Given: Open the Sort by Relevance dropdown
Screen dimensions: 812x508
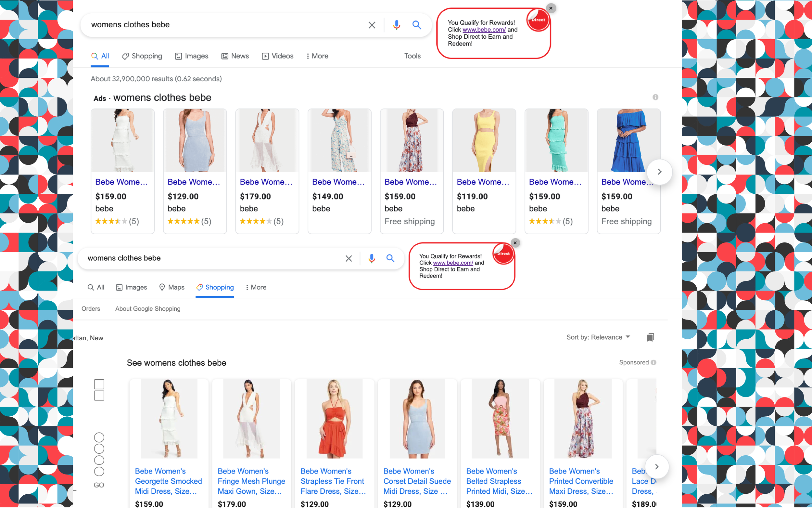Looking at the screenshot, I should pyautogui.click(x=598, y=337).
